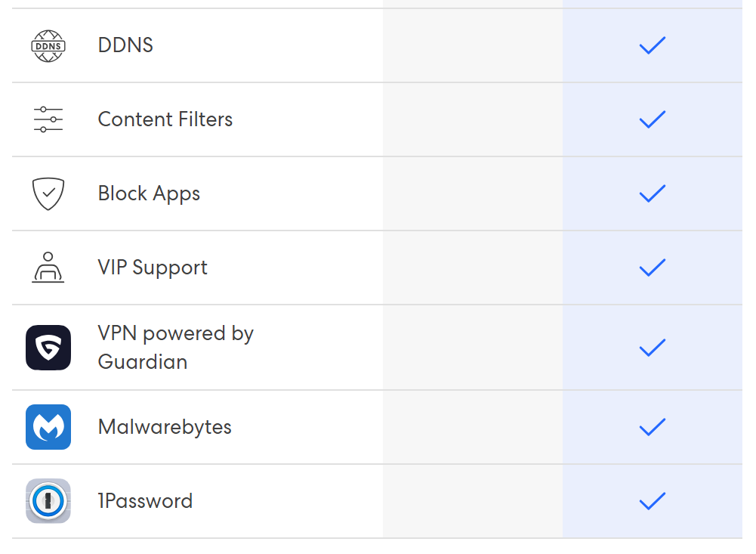
Task: Click the 1Password row checkmark
Action: [652, 501]
